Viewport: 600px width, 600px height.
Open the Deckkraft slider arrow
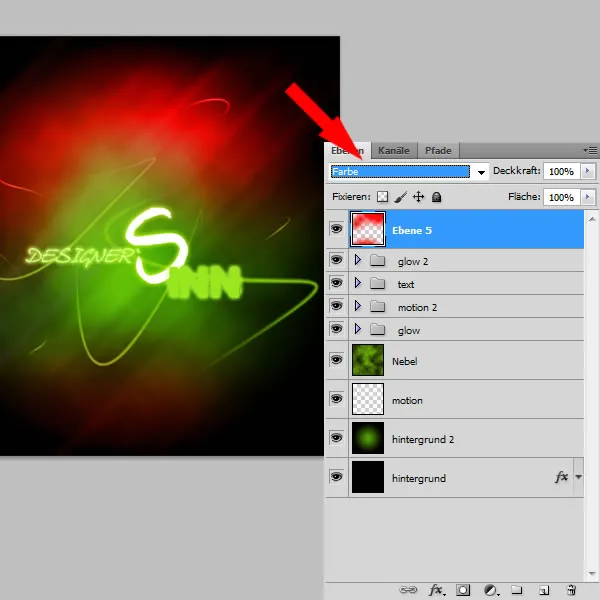click(587, 172)
